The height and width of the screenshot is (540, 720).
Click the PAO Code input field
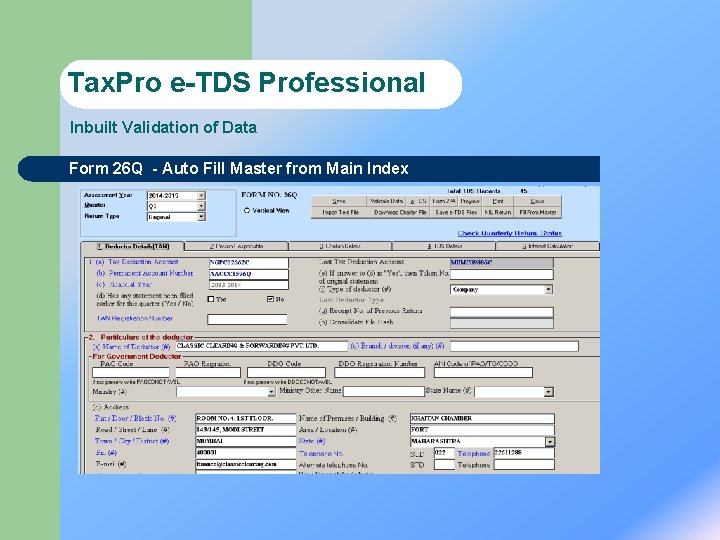click(x=131, y=372)
